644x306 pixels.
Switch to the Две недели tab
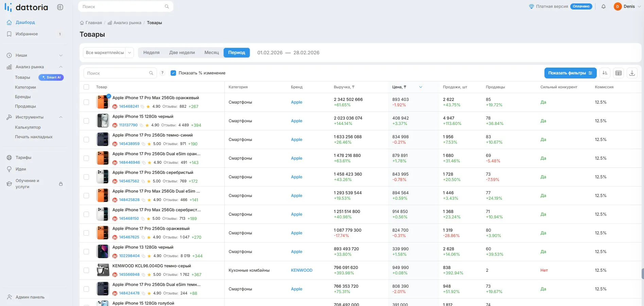tap(182, 53)
